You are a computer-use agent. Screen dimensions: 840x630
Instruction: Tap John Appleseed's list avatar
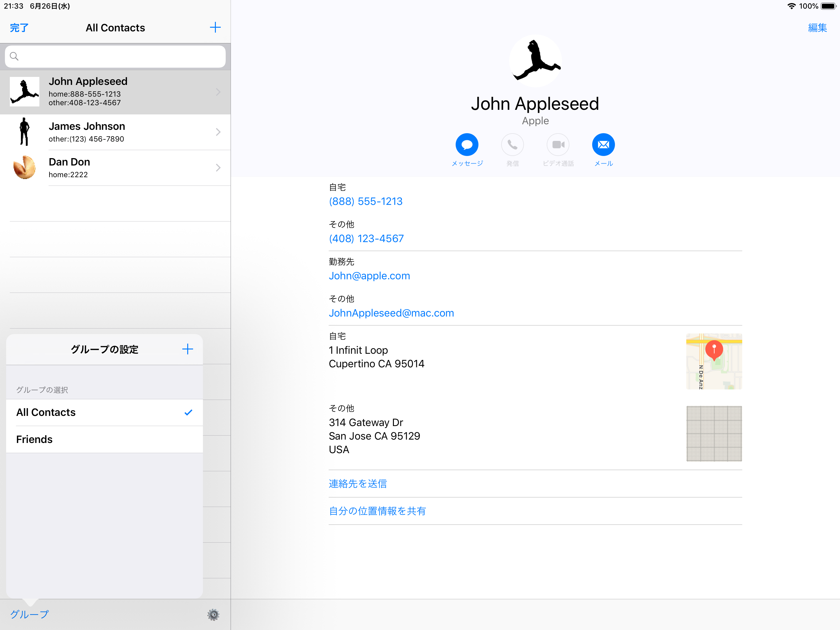click(25, 92)
